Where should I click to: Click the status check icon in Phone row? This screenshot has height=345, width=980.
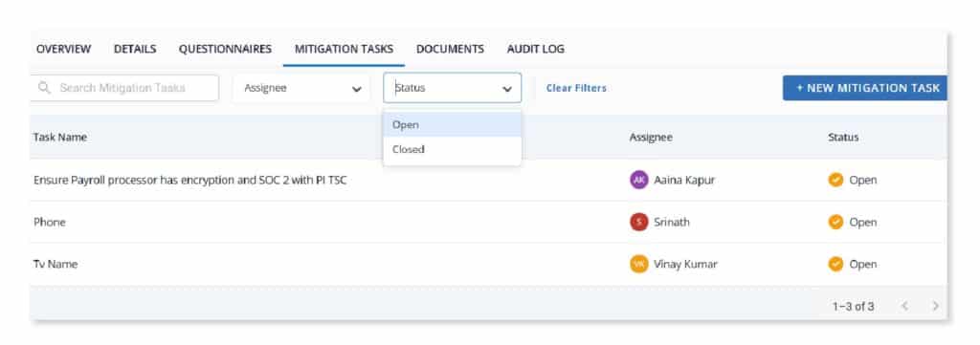tap(835, 222)
